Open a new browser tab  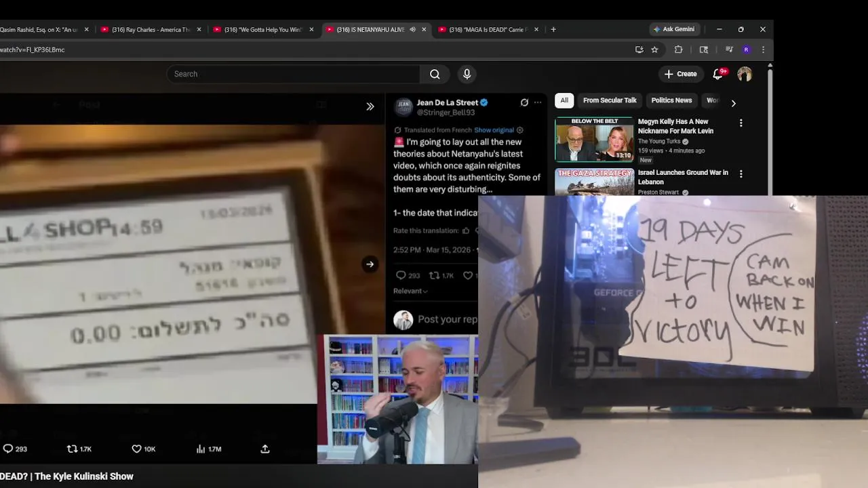tap(553, 29)
